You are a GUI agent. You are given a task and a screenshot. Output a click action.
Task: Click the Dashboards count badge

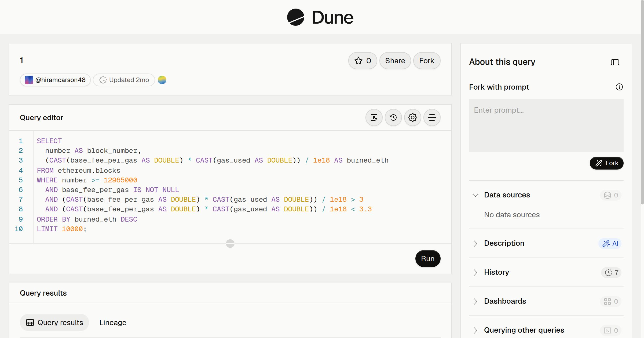(611, 301)
